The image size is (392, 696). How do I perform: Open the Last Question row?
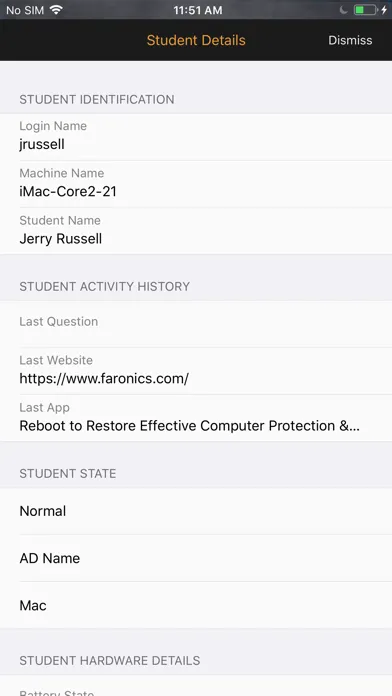pos(196,324)
